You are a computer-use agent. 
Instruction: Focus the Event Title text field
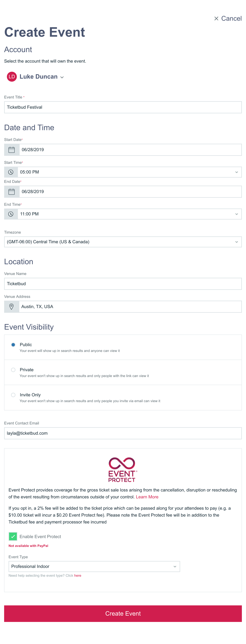(x=123, y=107)
